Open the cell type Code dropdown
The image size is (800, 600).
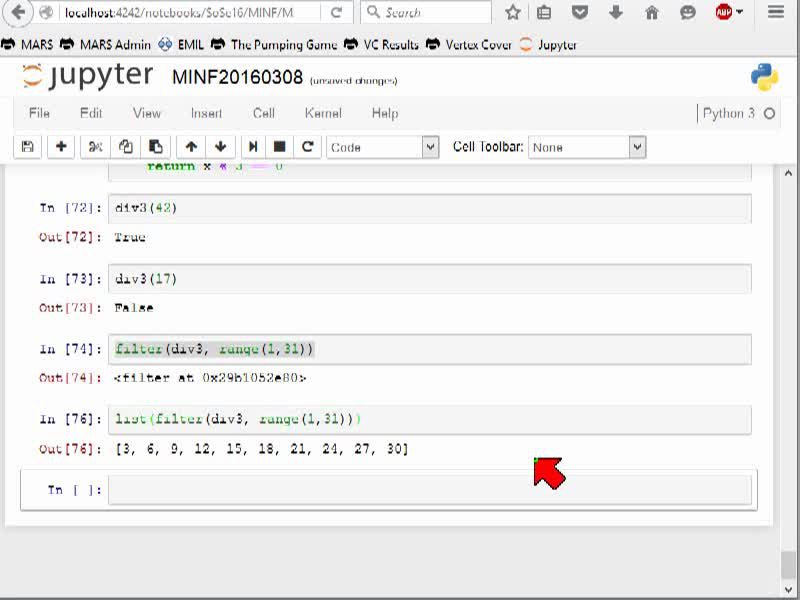(x=383, y=147)
